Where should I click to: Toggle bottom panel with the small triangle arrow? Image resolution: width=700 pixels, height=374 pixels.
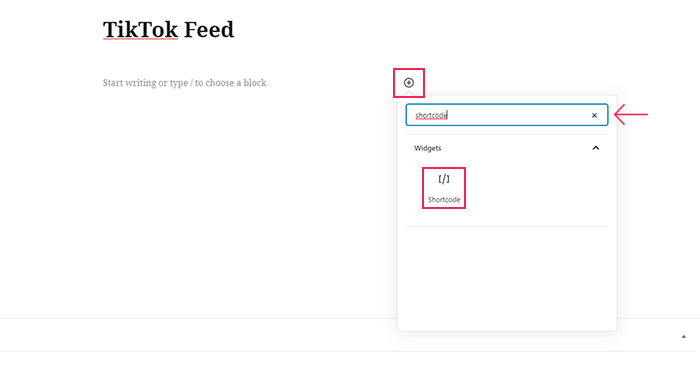tap(683, 337)
